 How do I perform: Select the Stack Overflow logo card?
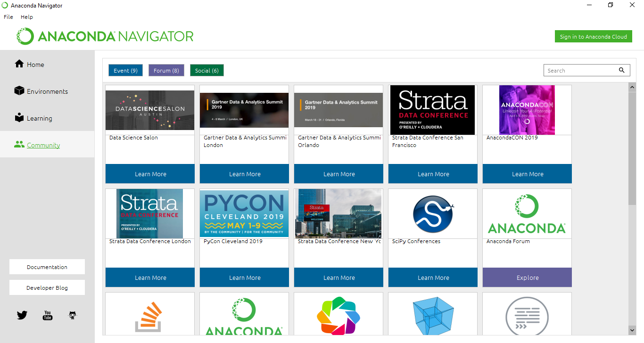(150, 314)
